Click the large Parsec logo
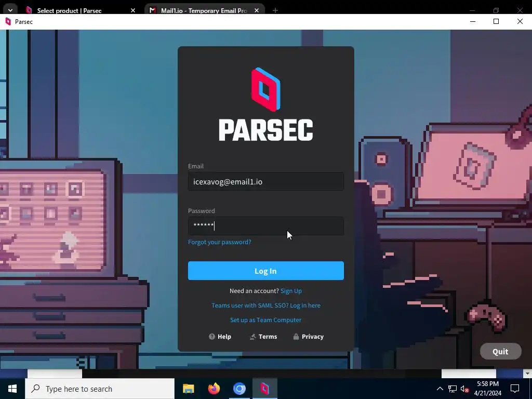The width and height of the screenshot is (532, 399). 265,104
